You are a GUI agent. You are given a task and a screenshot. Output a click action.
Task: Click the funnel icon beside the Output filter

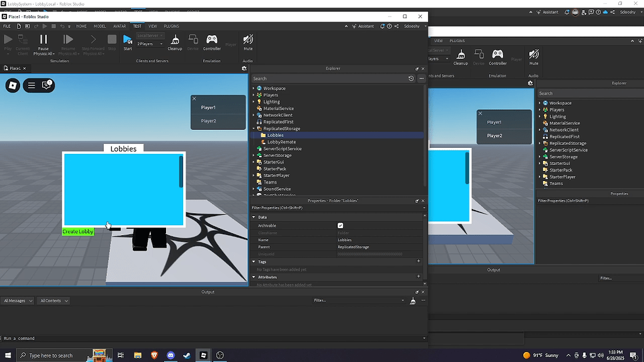[413, 300]
